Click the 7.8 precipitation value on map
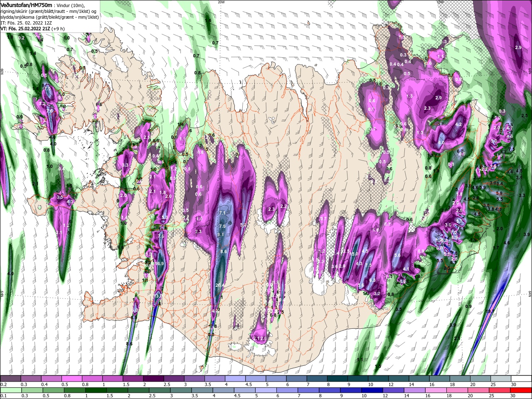532x399 pixels. coord(222,226)
